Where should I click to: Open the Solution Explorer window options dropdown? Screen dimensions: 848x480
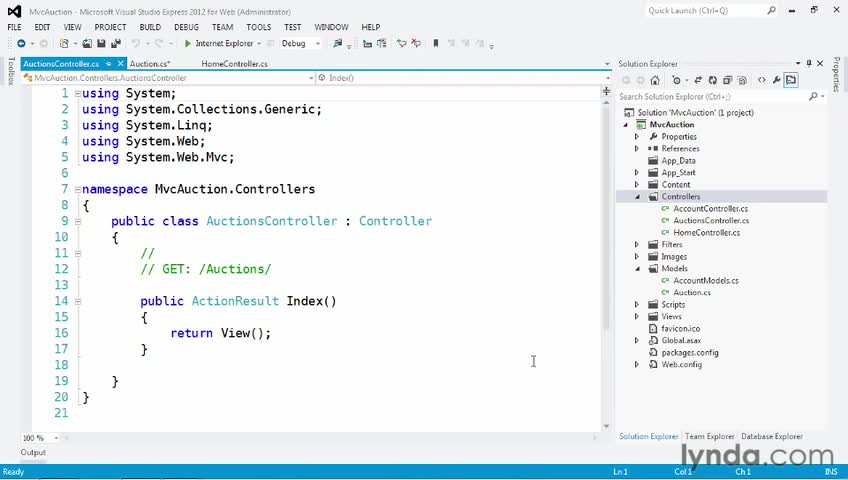pyautogui.click(x=798, y=63)
